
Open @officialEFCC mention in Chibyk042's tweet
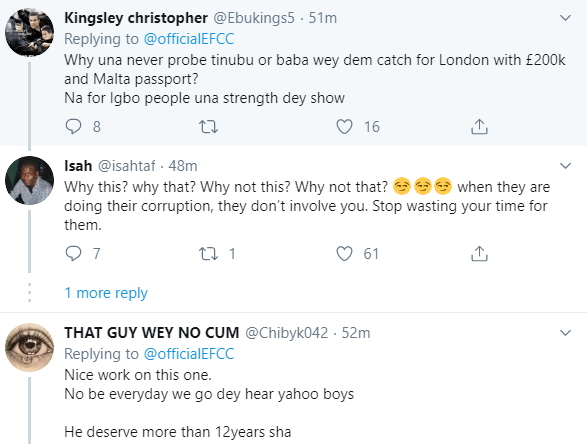tap(189, 354)
